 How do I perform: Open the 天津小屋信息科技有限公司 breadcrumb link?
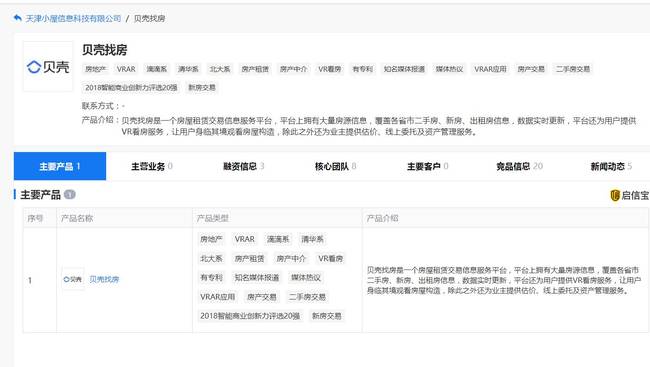(73, 18)
